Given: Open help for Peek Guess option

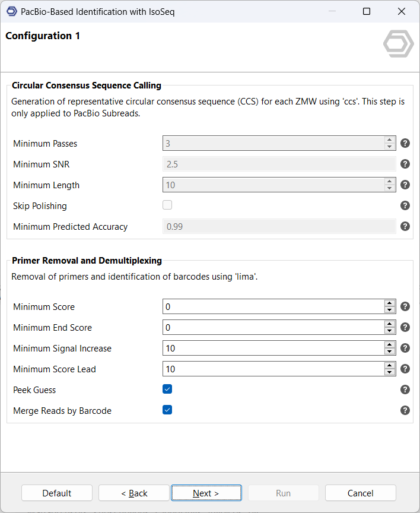Looking at the screenshot, I should 405,389.
